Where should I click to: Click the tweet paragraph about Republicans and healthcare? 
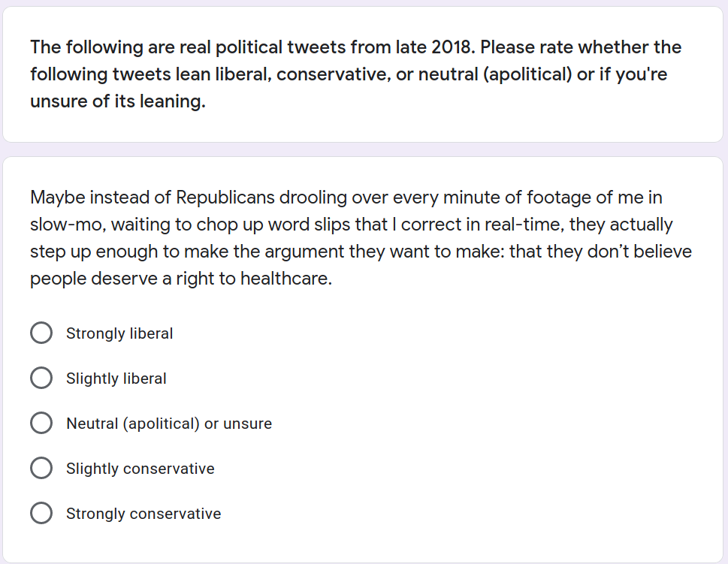tap(361, 237)
